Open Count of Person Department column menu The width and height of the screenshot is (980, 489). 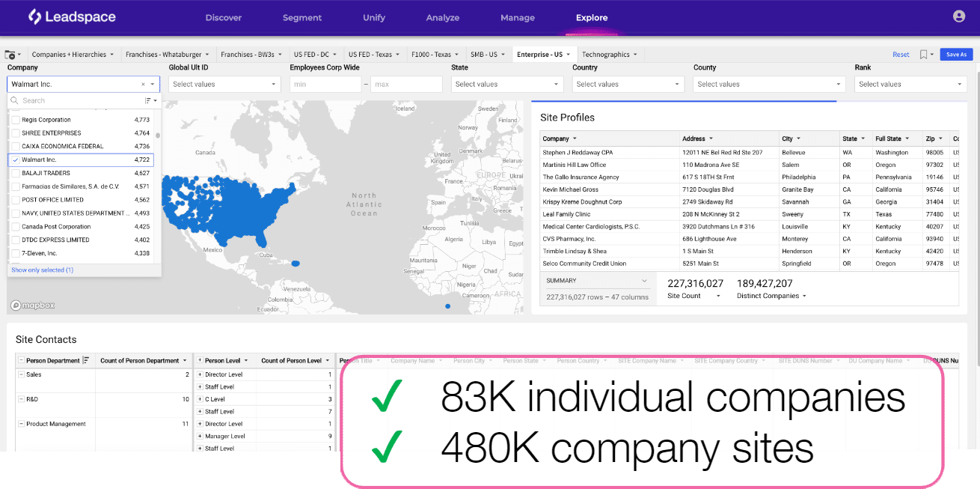pyautogui.click(x=185, y=361)
